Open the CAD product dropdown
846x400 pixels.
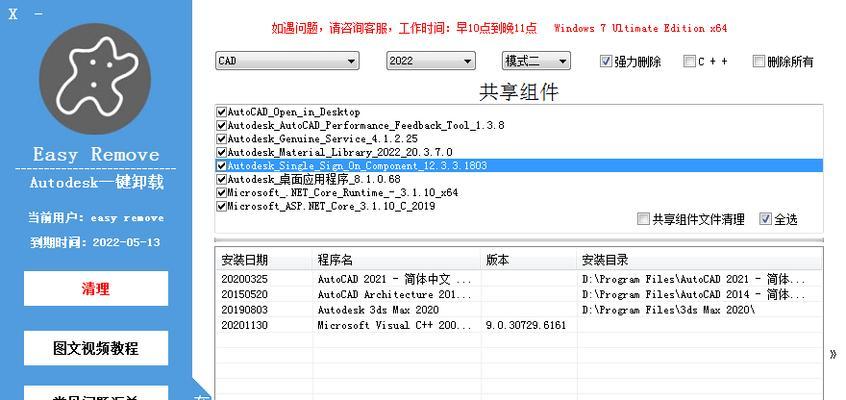(287, 61)
